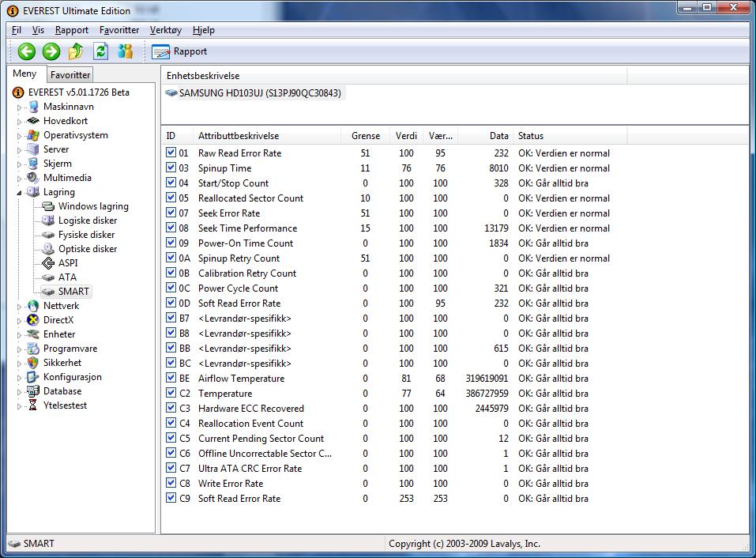
Task: Click the Nettverk network icon
Action: pos(33,306)
